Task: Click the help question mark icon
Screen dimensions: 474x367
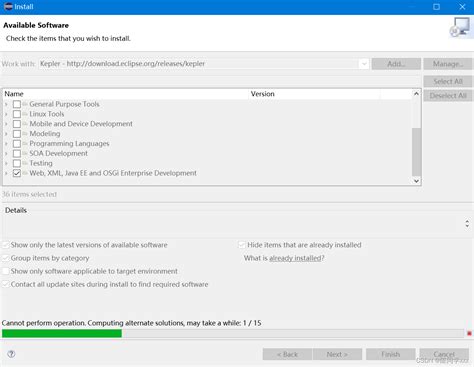Action: coord(11,354)
